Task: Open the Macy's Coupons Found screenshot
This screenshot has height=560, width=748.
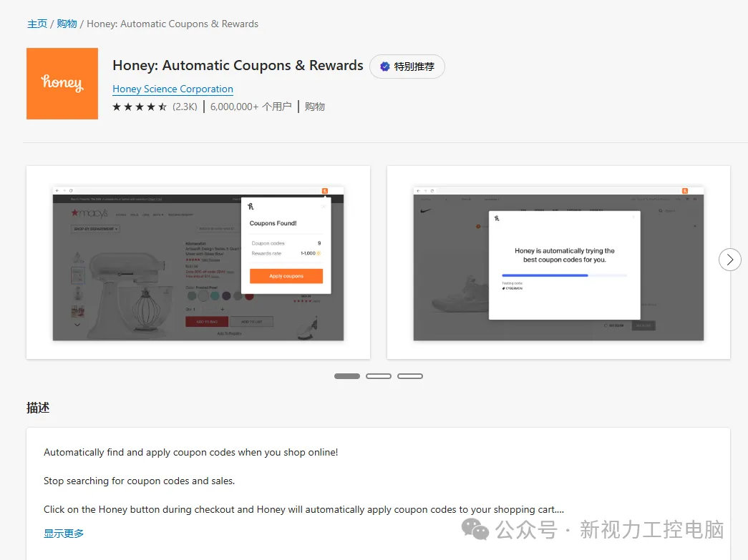Action: pyautogui.click(x=198, y=262)
